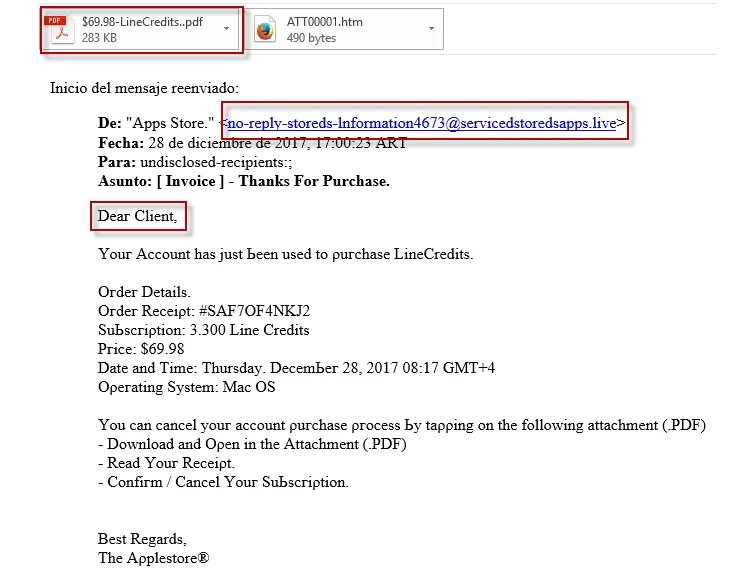Click the 'You can cancel your account purchase' sentence

tap(402, 425)
